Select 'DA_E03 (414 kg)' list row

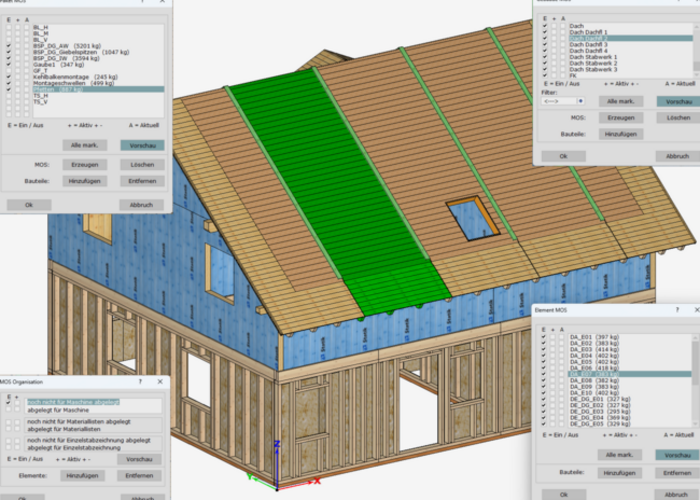(x=630, y=350)
